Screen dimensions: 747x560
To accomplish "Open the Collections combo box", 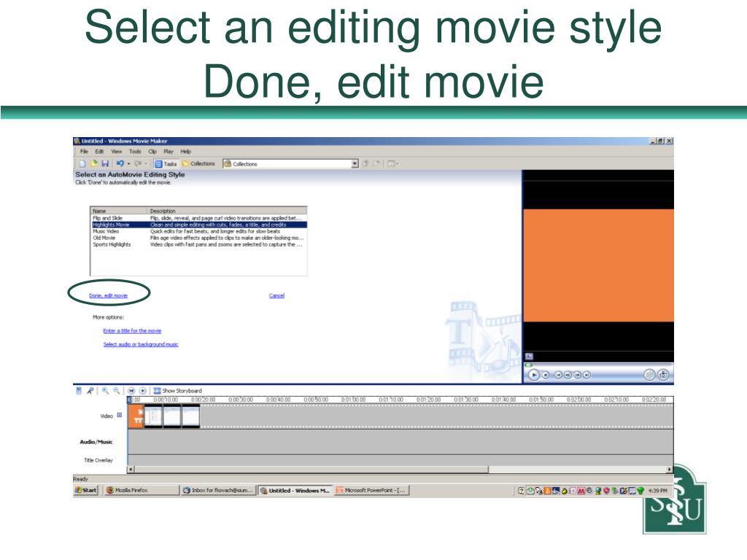I will click(x=290, y=164).
